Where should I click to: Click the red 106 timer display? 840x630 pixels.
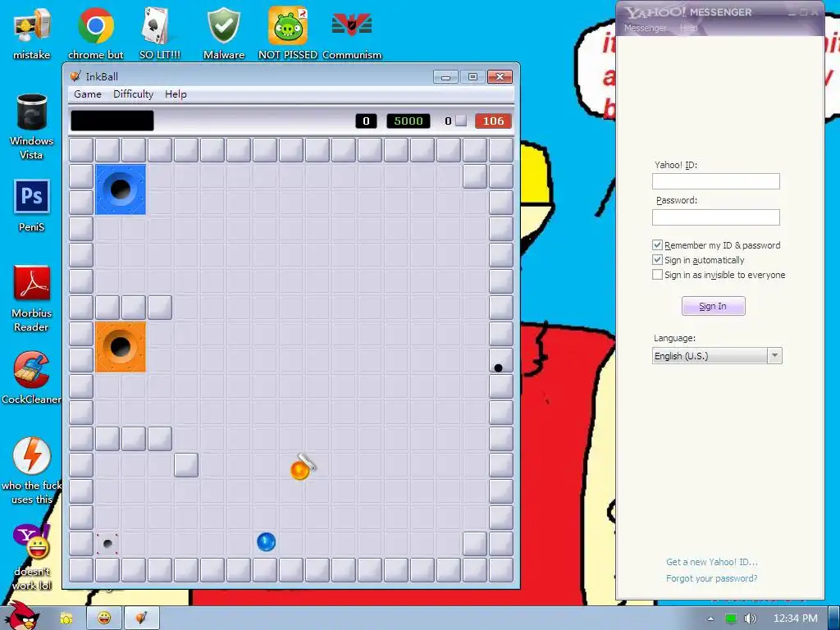coord(493,121)
